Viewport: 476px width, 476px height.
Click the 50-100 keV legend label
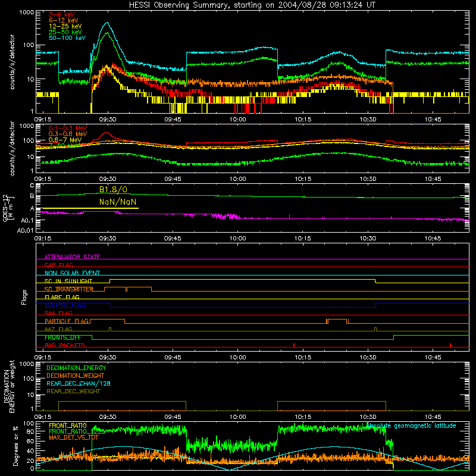pyautogui.click(x=67, y=38)
